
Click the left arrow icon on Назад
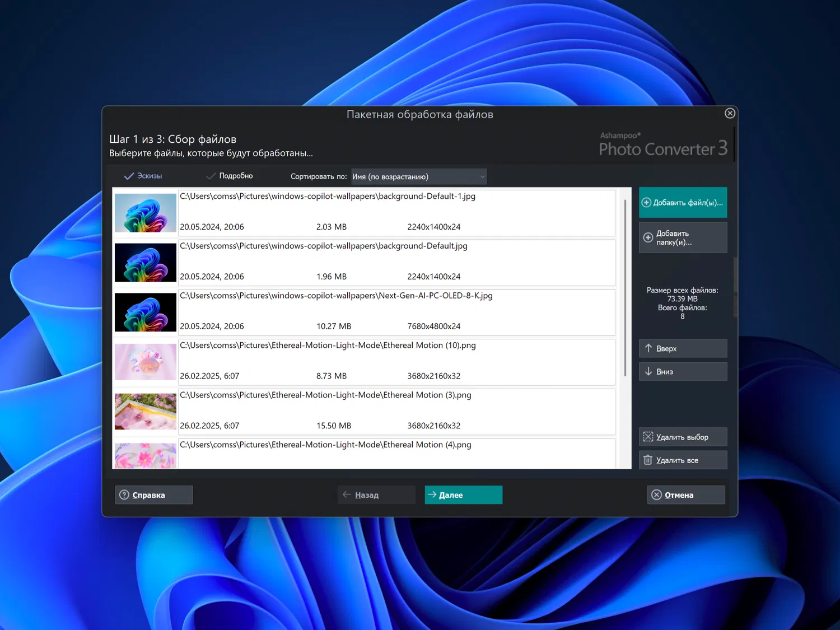coord(347,494)
